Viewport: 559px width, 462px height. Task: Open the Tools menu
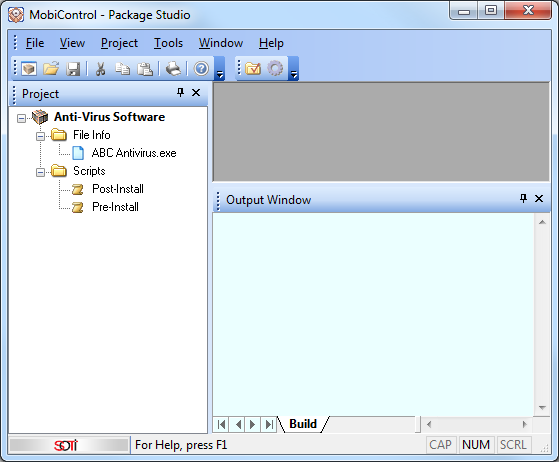pos(168,43)
